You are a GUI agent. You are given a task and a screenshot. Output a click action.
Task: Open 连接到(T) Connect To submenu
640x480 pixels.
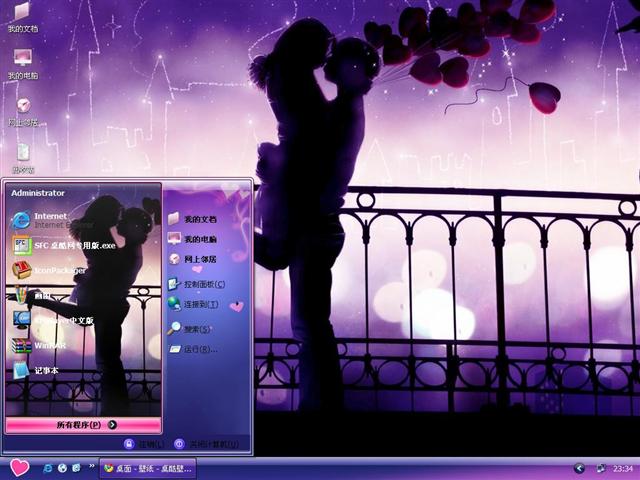point(193,304)
